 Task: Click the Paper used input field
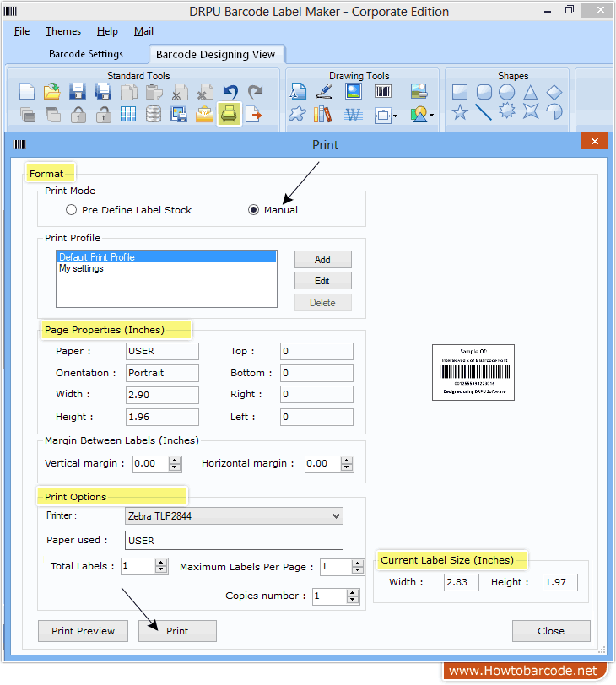(x=234, y=541)
